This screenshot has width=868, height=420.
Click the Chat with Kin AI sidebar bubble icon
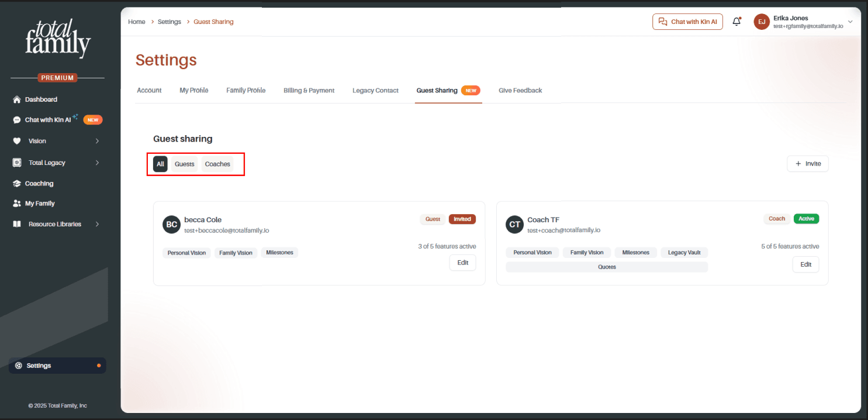(17, 120)
